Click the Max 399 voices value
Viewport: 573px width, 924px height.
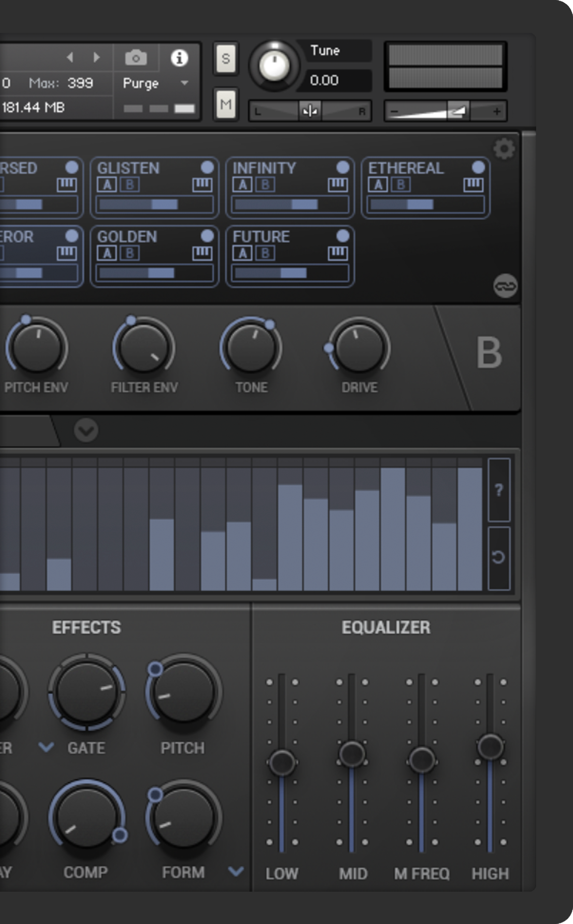point(80,83)
